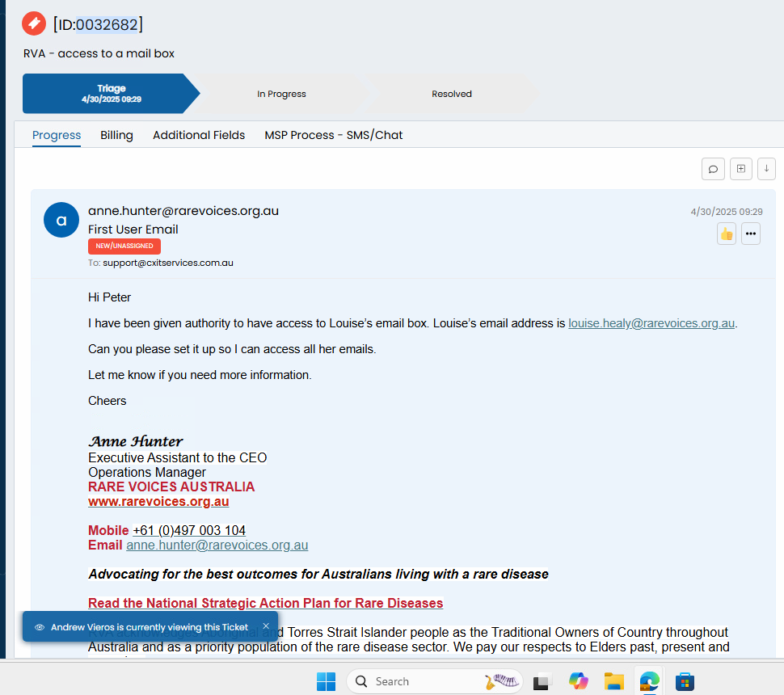The image size is (784, 695).
Task: Open Microsoft Store from the taskbar
Action: coord(685,681)
